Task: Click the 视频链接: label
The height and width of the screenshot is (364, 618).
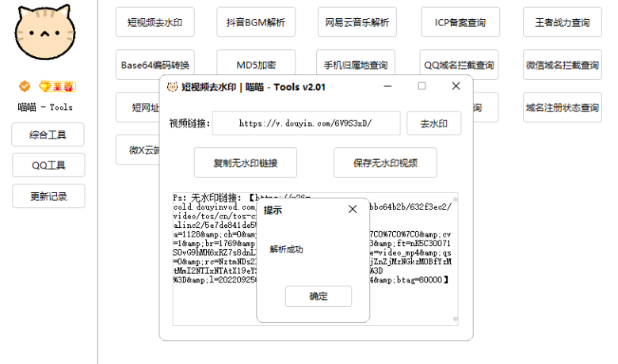Action: 189,123
